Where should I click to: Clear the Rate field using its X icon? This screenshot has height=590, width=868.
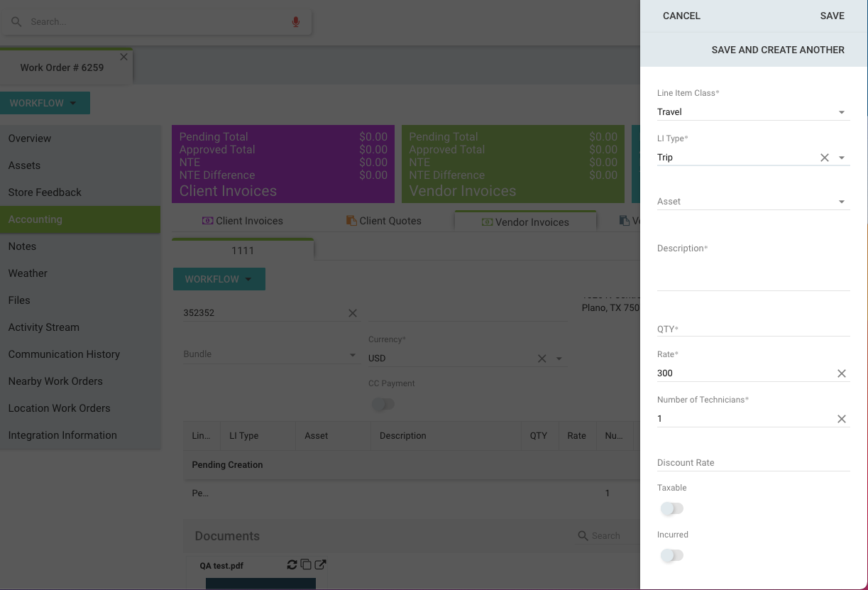click(x=841, y=373)
